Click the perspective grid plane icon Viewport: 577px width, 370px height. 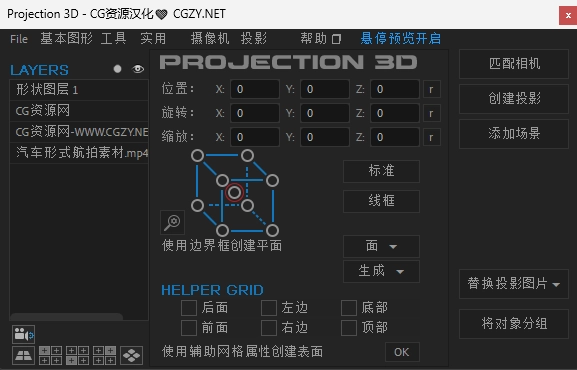coord(23,355)
